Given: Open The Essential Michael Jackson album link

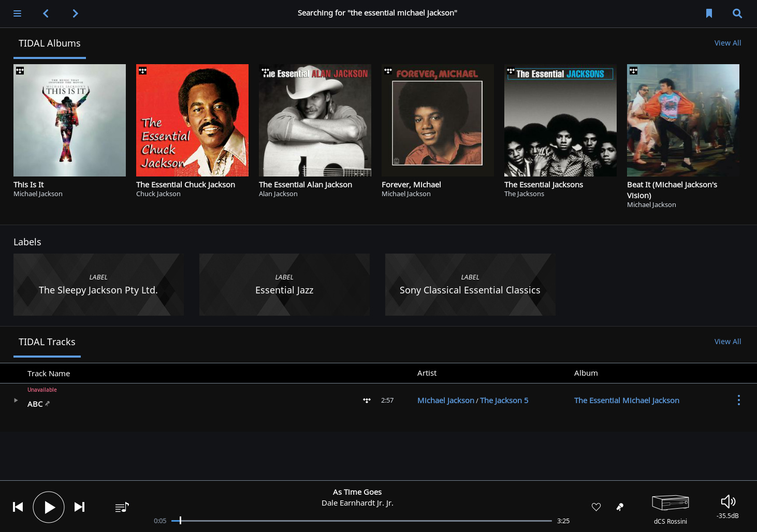Looking at the screenshot, I should pos(627,401).
